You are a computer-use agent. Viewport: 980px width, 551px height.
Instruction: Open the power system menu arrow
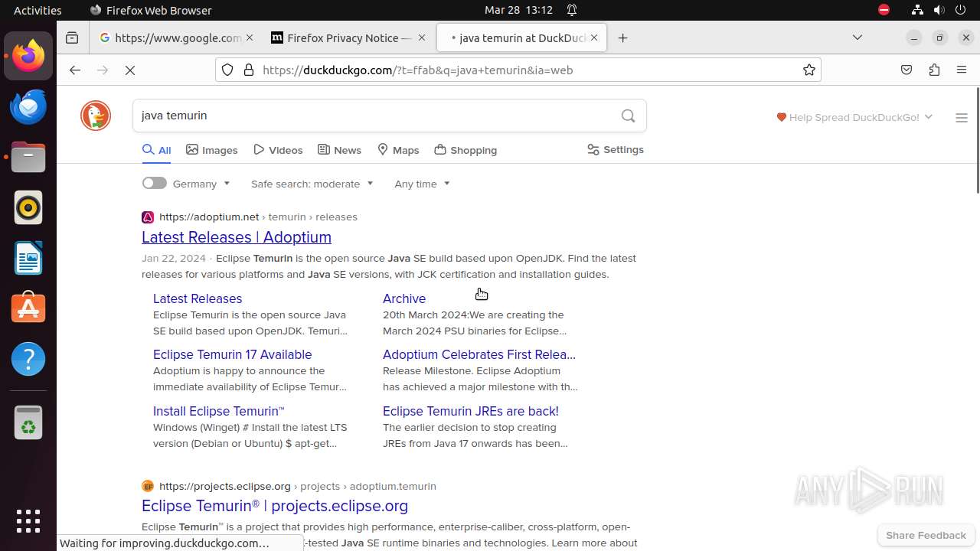coord(960,10)
